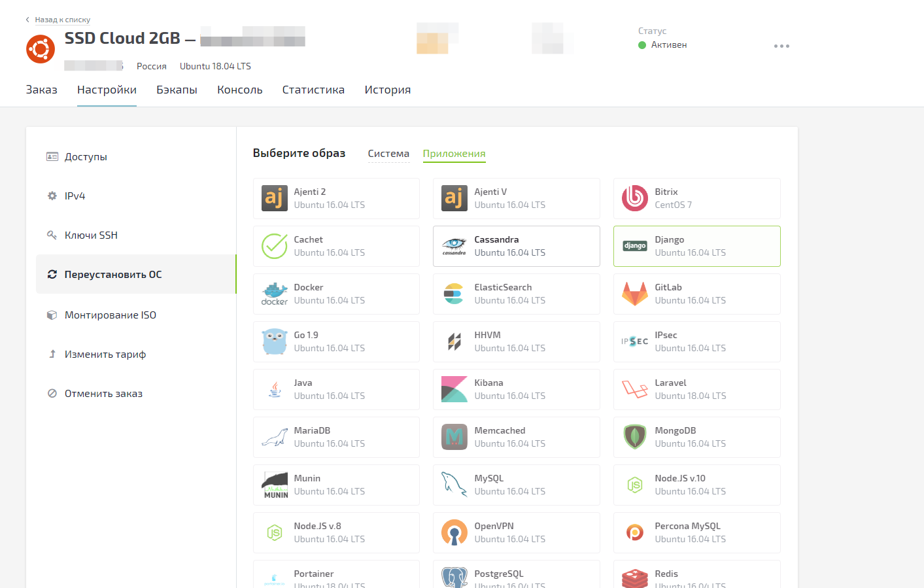
Task: Click the Percona MySQL logo icon
Action: 635,532
